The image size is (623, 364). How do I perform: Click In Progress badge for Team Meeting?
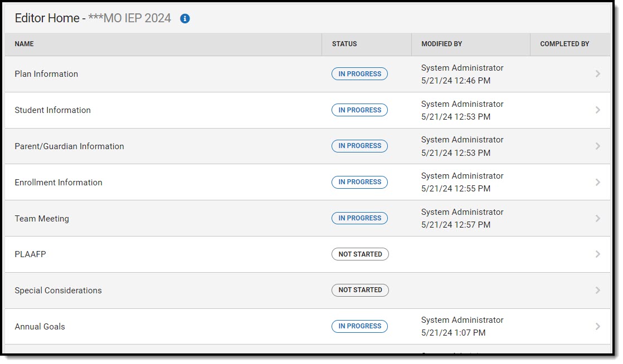click(359, 218)
